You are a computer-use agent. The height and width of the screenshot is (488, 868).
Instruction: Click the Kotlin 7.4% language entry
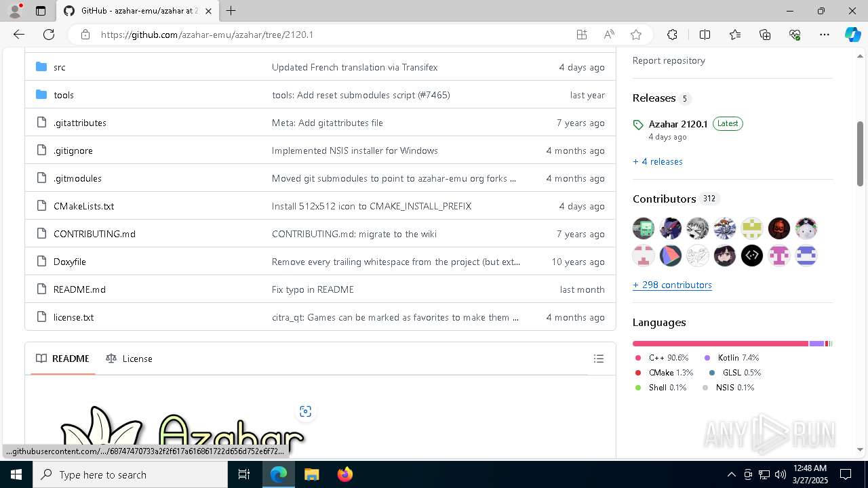click(x=732, y=358)
